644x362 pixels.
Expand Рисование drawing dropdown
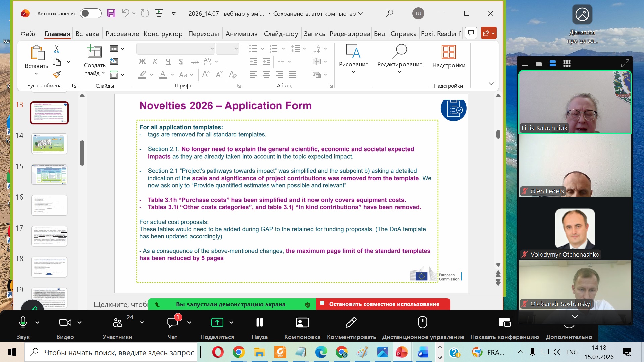(353, 72)
